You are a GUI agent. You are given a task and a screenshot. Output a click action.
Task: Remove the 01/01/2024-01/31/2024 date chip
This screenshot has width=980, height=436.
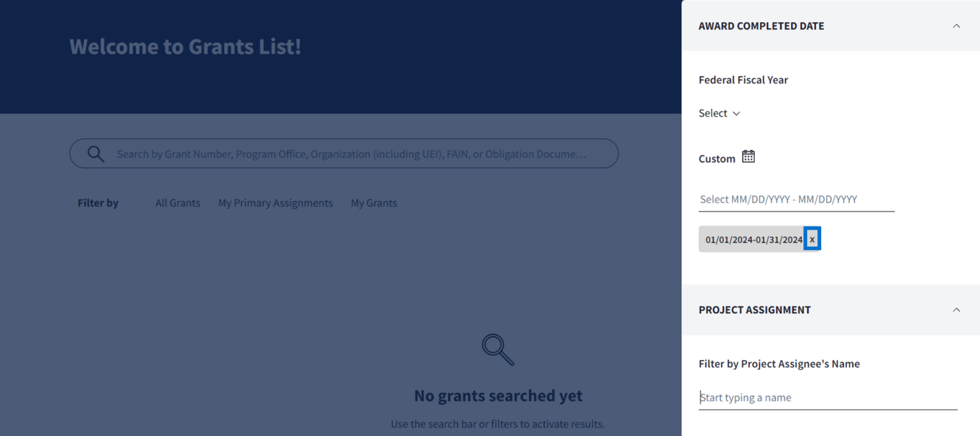(812, 239)
